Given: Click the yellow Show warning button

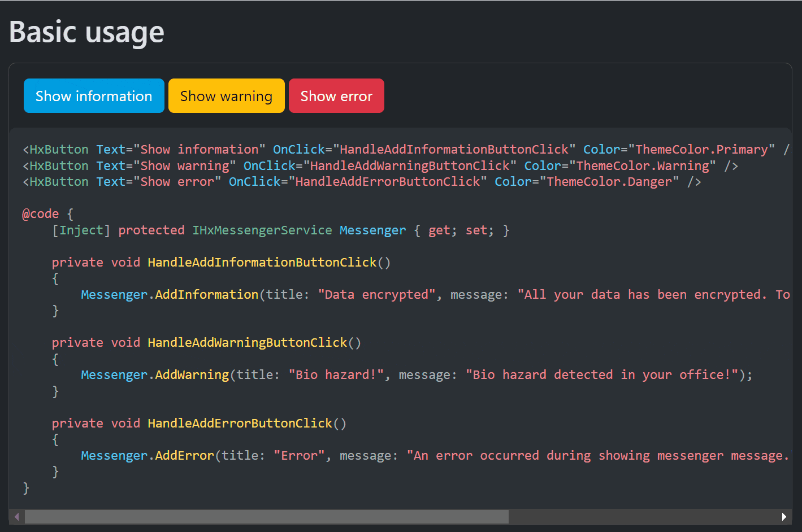Looking at the screenshot, I should point(227,96).
